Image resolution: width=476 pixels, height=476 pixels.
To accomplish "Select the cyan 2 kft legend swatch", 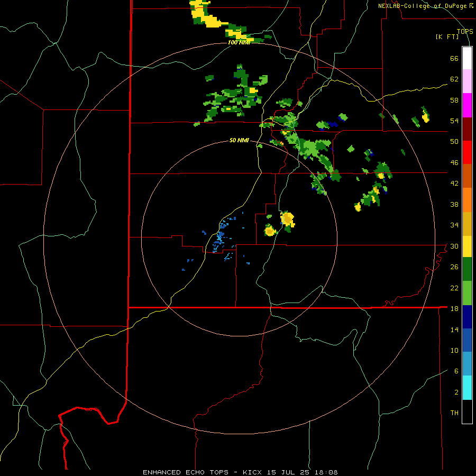I will [467, 388].
